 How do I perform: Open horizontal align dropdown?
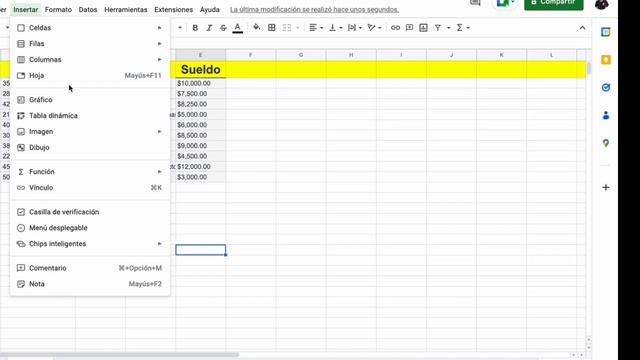click(x=316, y=28)
